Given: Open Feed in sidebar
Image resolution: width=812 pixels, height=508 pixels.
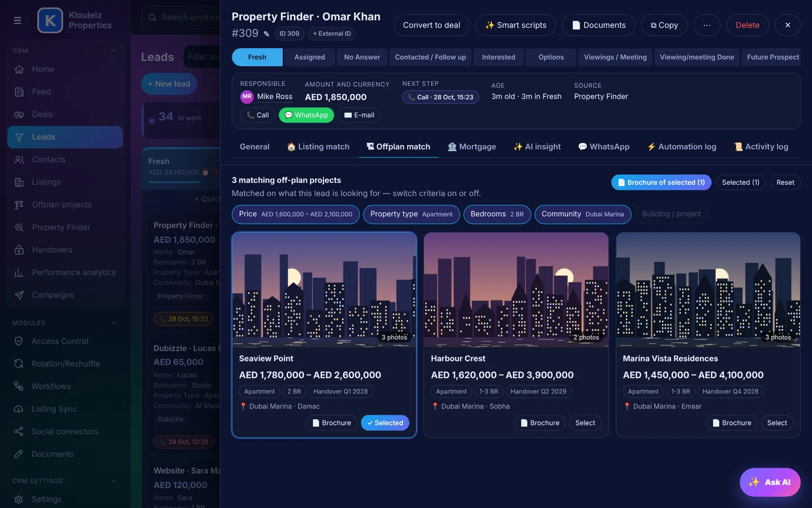Looking at the screenshot, I should pyautogui.click(x=65, y=92).
